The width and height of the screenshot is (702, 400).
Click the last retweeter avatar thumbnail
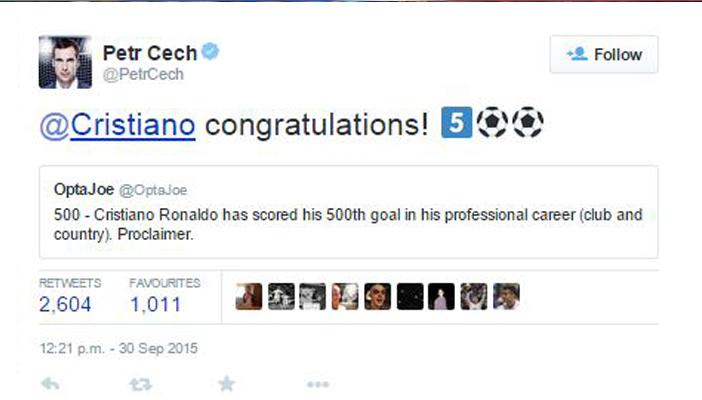[x=506, y=297]
